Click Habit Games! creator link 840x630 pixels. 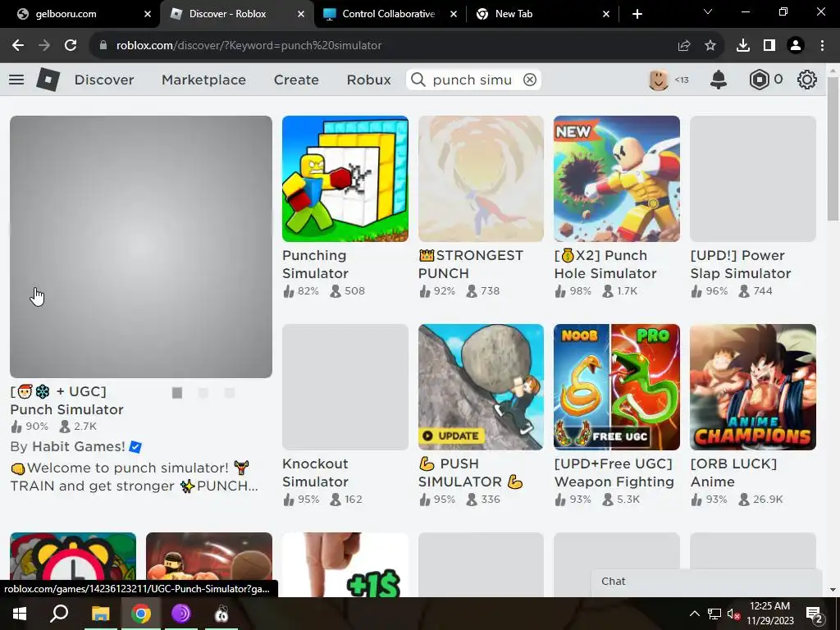click(78, 446)
